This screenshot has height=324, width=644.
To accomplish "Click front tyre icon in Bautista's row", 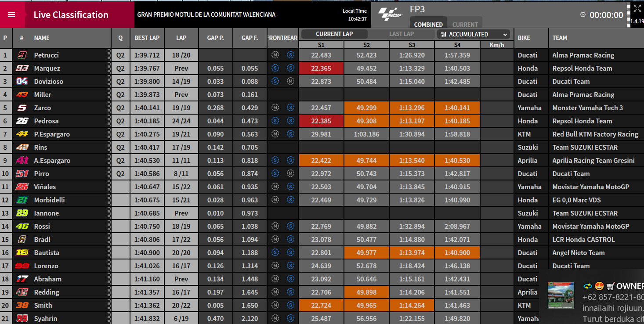I will click(x=275, y=252).
